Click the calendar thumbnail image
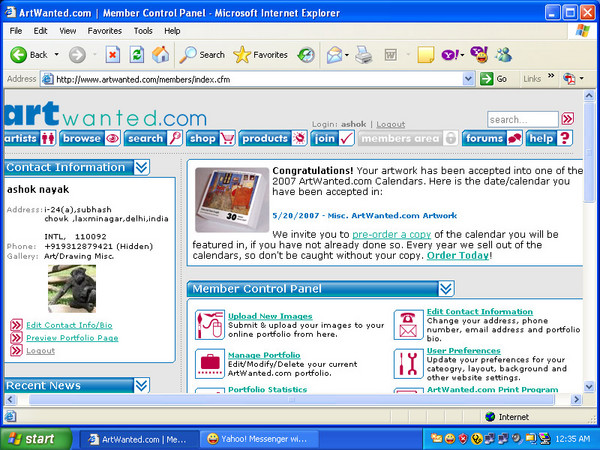This screenshot has width=600, height=450. 232,200
